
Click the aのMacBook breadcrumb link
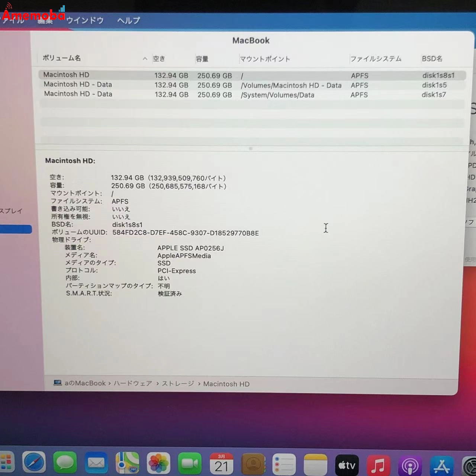[84, 383]
